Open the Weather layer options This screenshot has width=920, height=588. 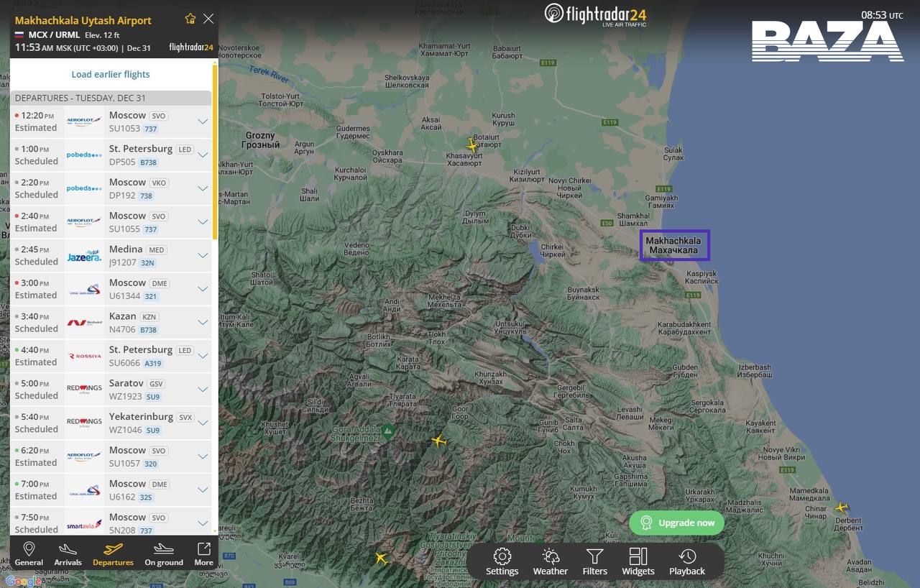551,561
